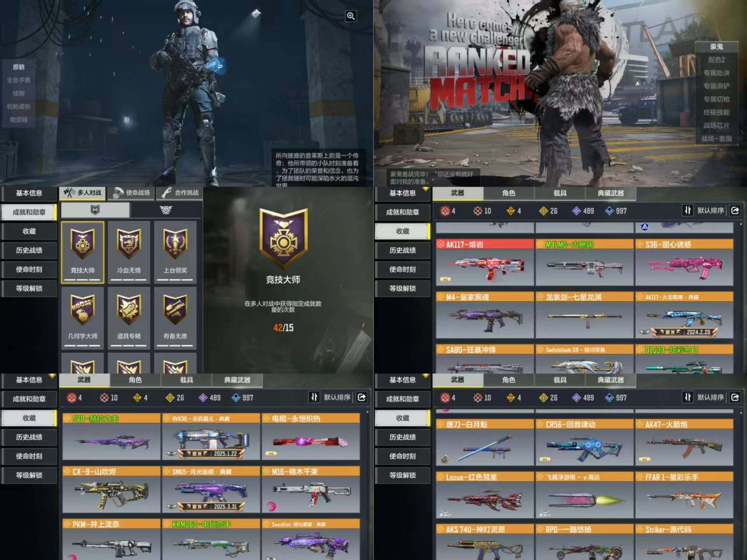This screenshot has width=747, height=560.
Task: Open the FFAR 1-星彩乐手 weapon card
Action: [x=684, y=495]
